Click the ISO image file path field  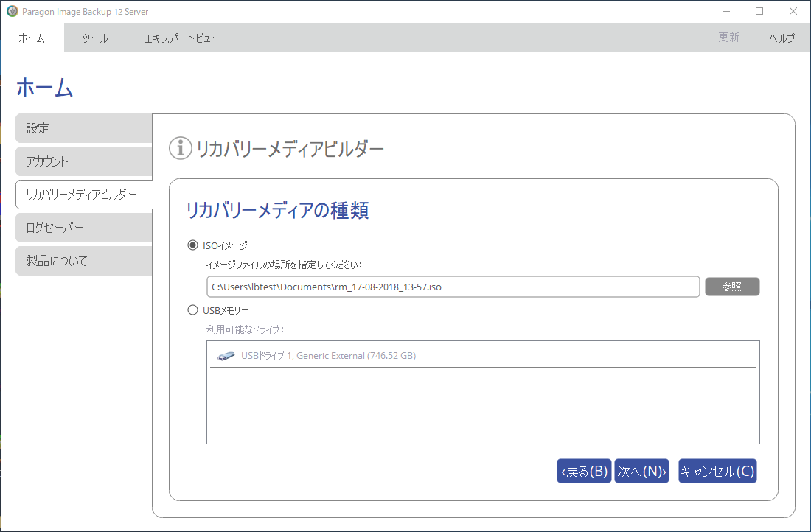(x=453, y=287)
